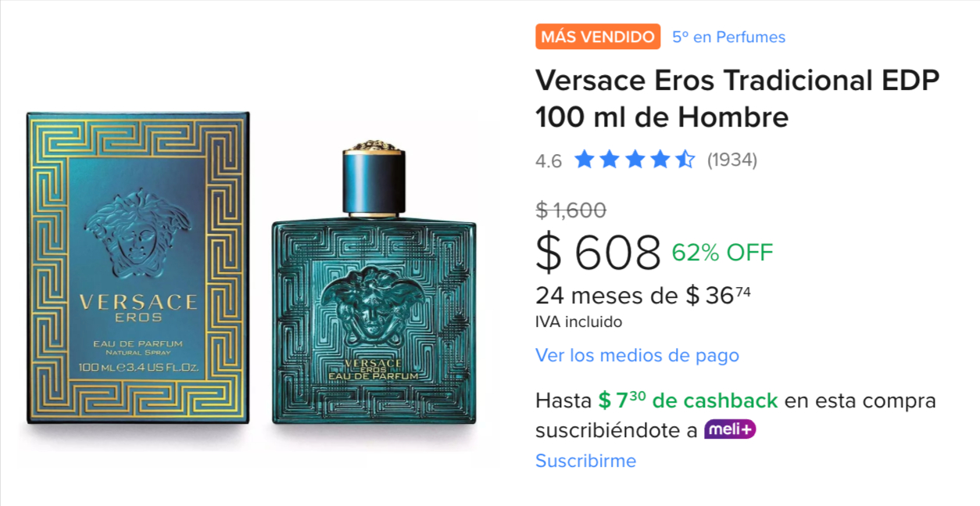Click the product title Versace Eros Tradicional
This screenshot has width=980, height=506.
(737, 99)
